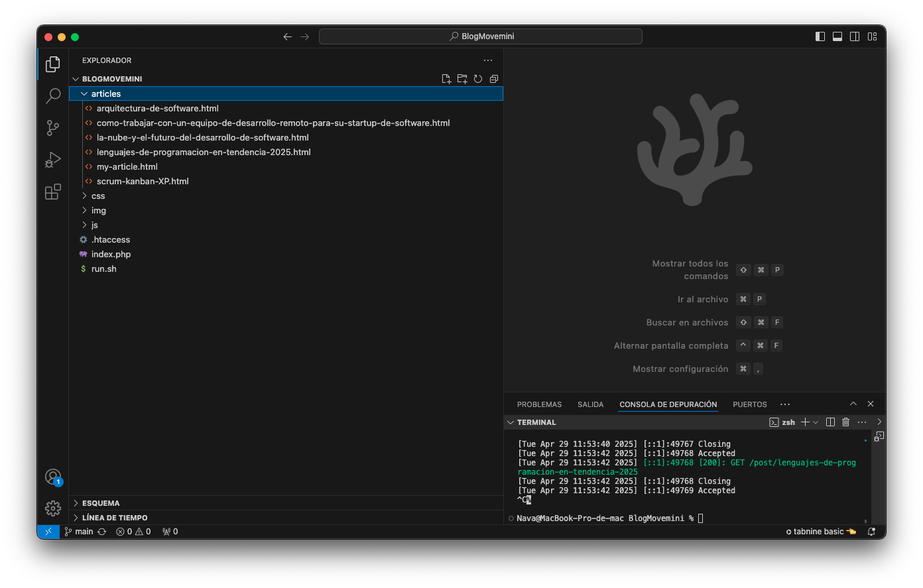Open la-nube-y-el-futuro-del-desarrollo-de-software.html
Image resolution: width=923 pixels, height=588 pixels.
(202, 137)
